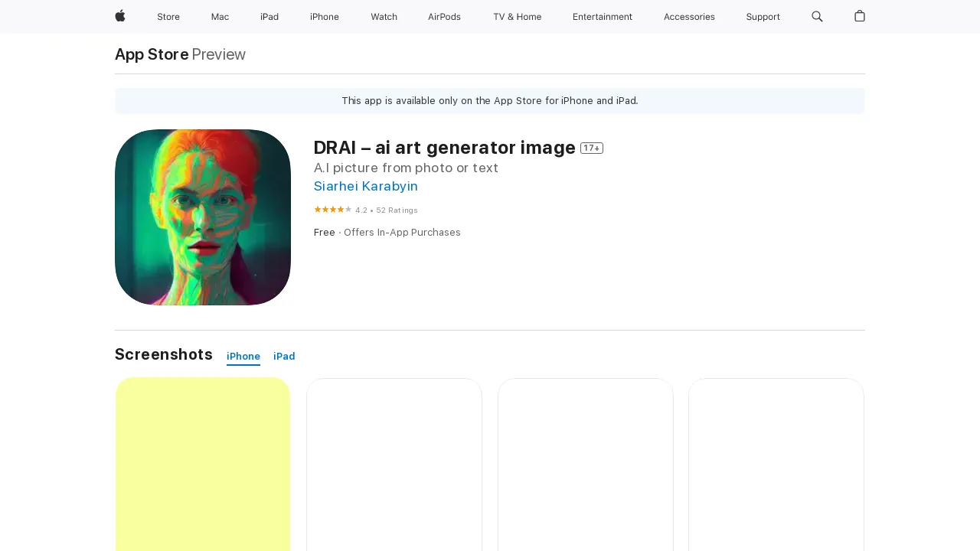Click the 'Offers In-App Purchases' text

click(x=402, y=233)
